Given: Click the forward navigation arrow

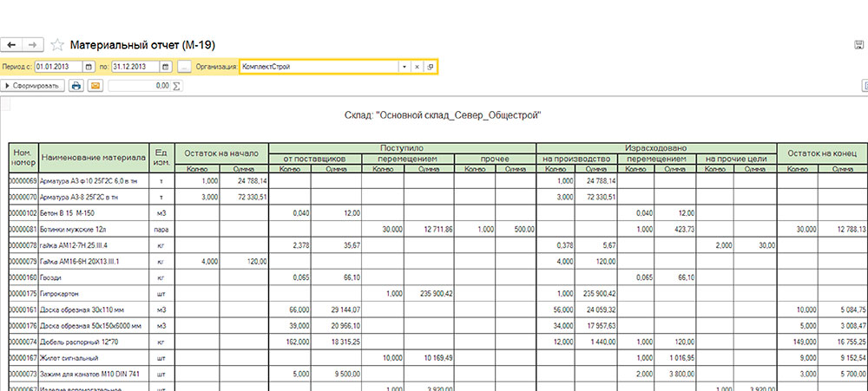Looking at the screenshot, I should [x=33, y=44].
